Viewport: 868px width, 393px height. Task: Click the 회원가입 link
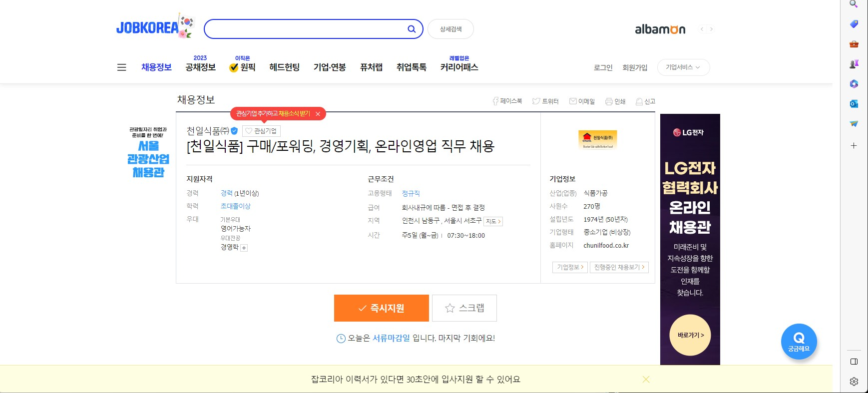tap(635, 67)
